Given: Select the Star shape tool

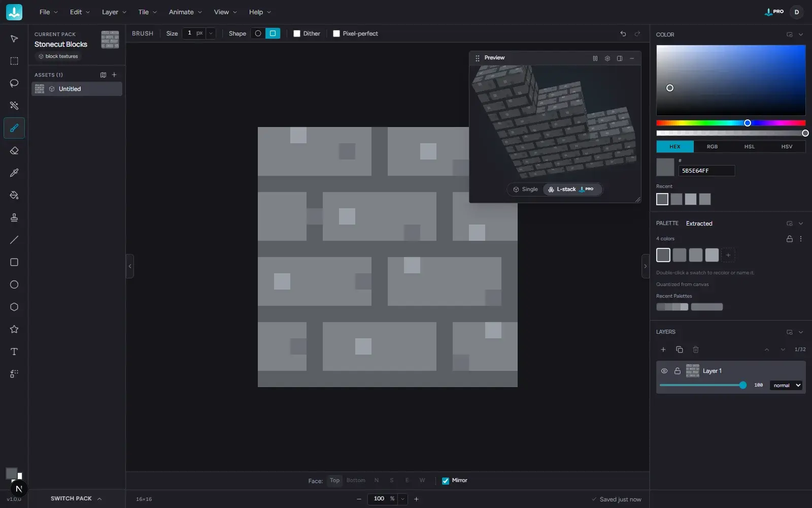Looking at the screenshot, I should click(x=14, y=329).
